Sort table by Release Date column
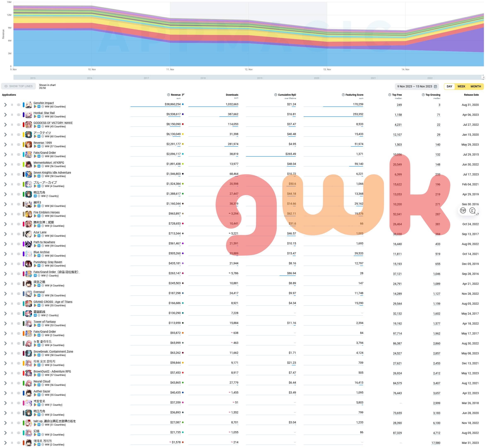This screenshot has width=487, height=448. (471, 95)
